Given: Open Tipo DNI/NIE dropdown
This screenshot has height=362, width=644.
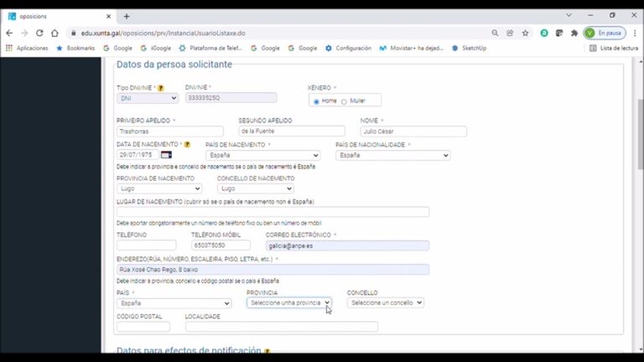Looking at the screenshot, I should (148, 98).
